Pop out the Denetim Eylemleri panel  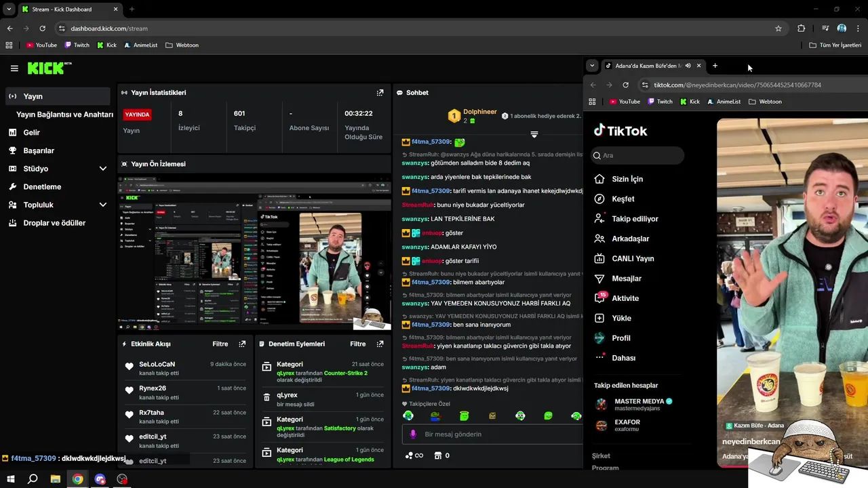[380, 344]
